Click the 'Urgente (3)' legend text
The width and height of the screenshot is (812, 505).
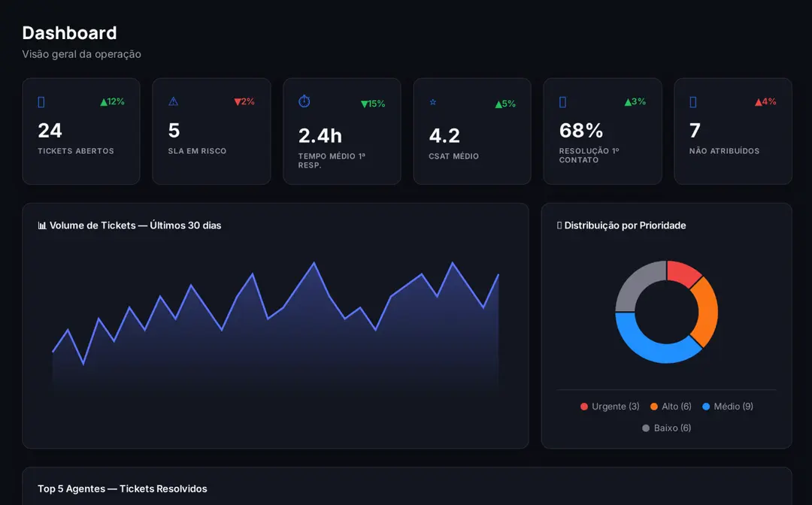click(616, 407)
